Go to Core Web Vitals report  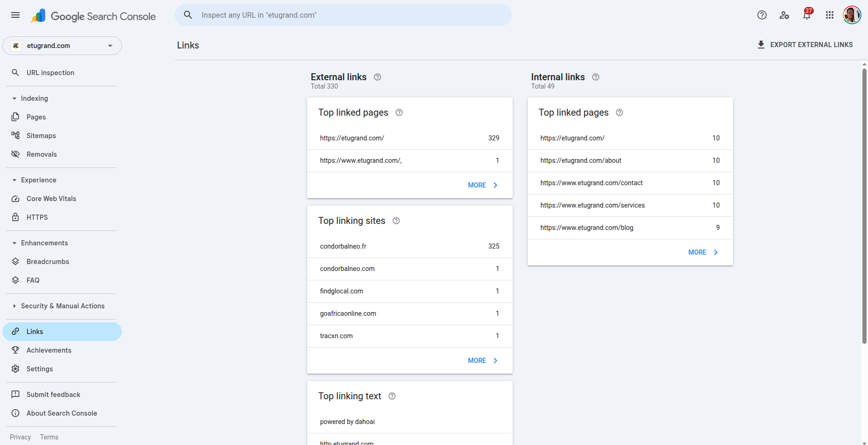(x=51, y=199)
